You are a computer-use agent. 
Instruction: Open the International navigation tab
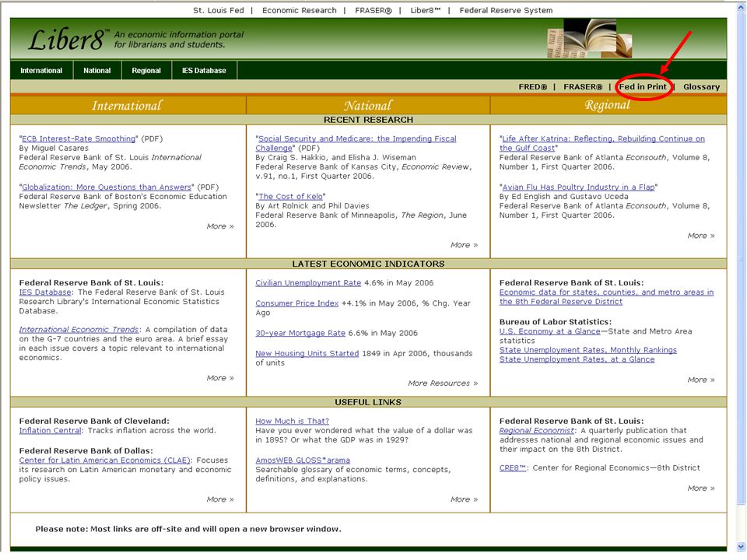click(41, 71)
